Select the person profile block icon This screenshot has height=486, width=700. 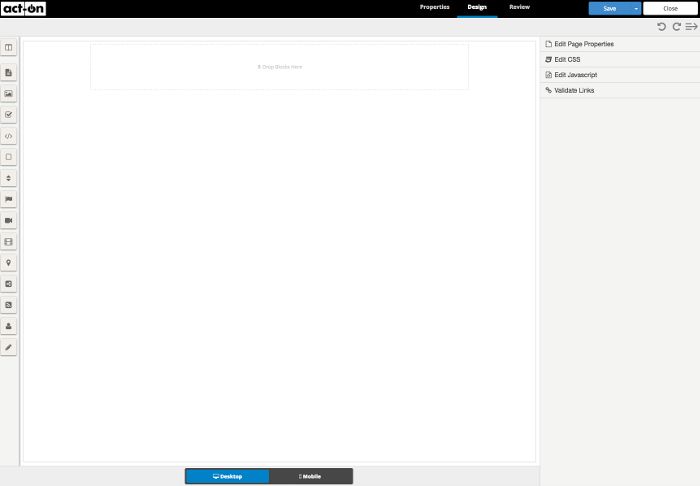coord(8,326)
